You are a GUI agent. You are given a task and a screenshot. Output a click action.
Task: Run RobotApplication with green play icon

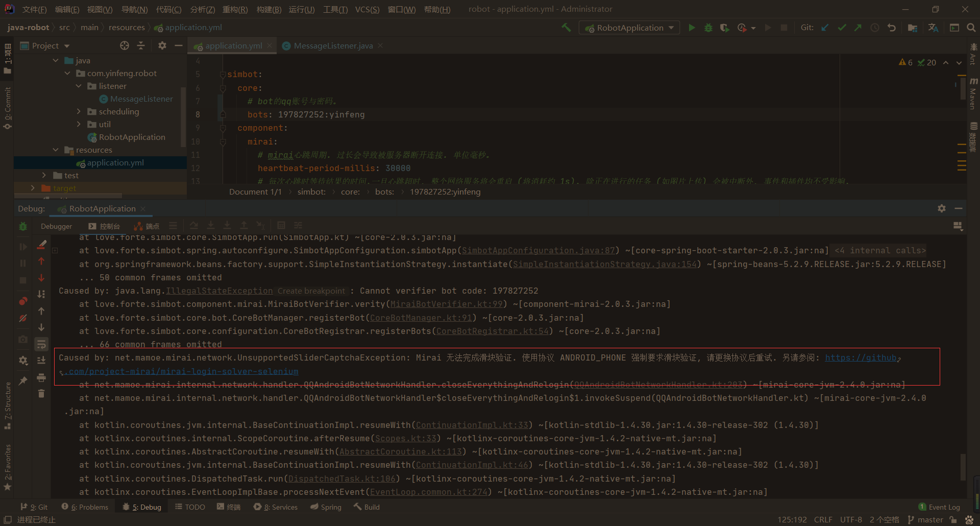click(x=692, y=28)
